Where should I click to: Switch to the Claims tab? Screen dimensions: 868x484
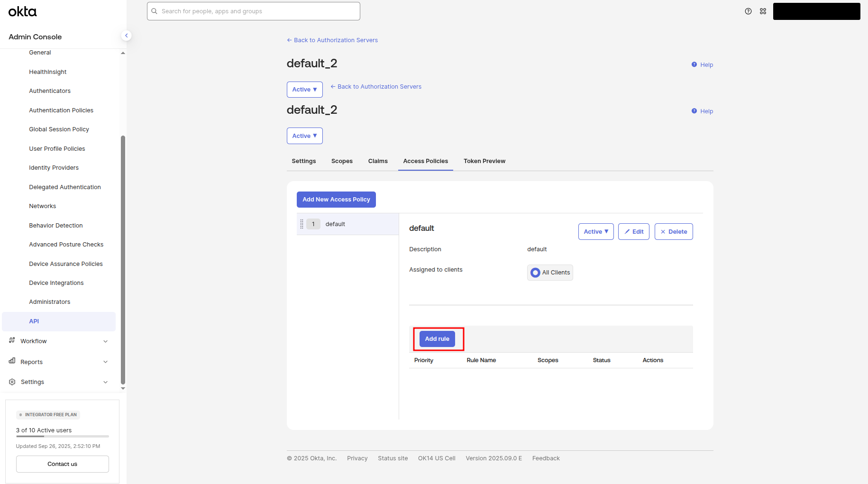click(x=378, y=161)
